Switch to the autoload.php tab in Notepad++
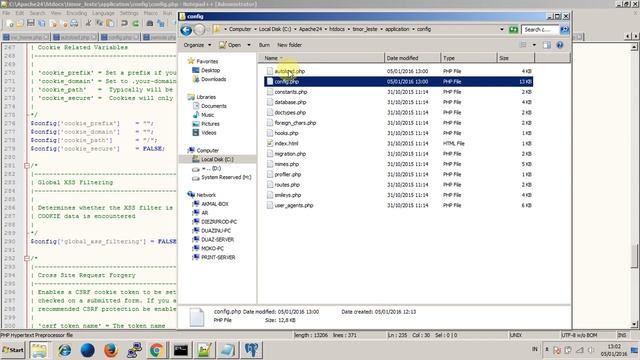This screenshot has height=360, width=640. [75, 37]
